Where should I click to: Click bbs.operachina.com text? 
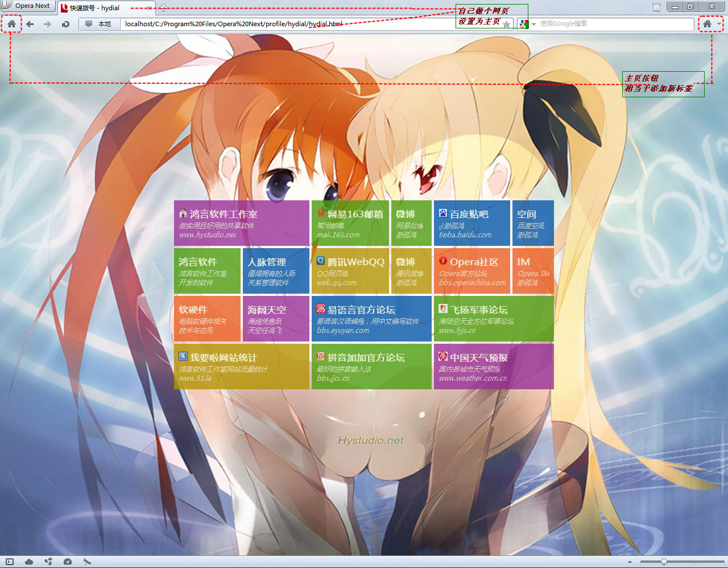[472, 283]
